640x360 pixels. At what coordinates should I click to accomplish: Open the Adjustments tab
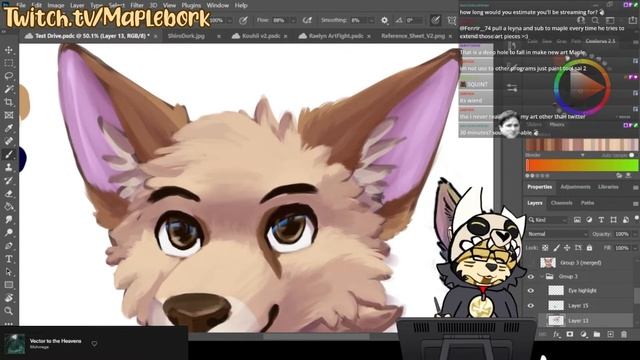tap(575, 187)
